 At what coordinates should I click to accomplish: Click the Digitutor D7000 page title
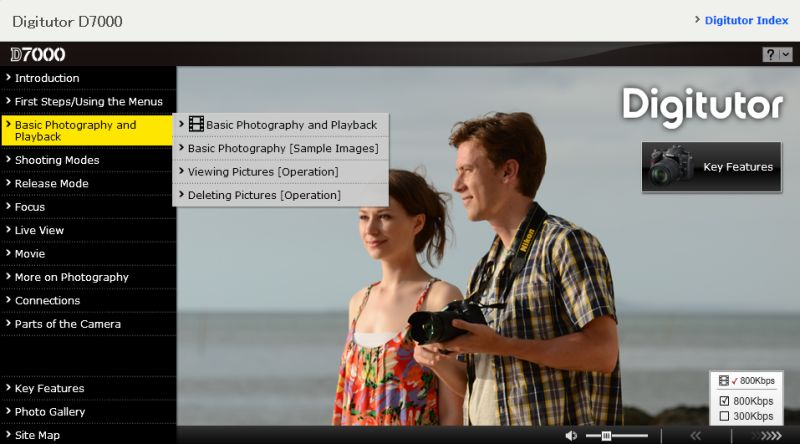tap(67, 21)
